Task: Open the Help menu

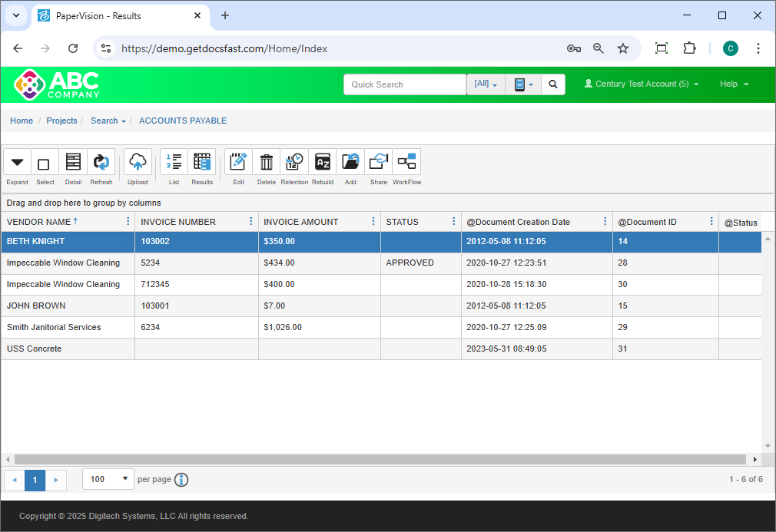Action: point(734,84)
